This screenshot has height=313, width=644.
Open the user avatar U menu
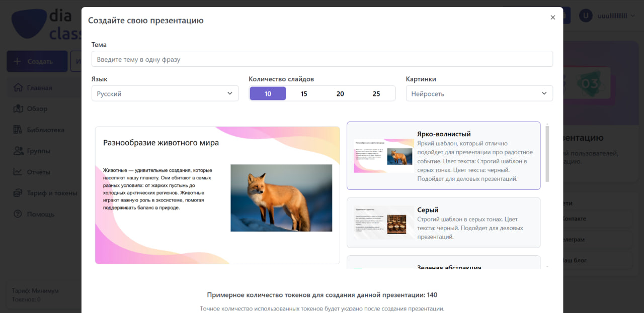[586, 16]
